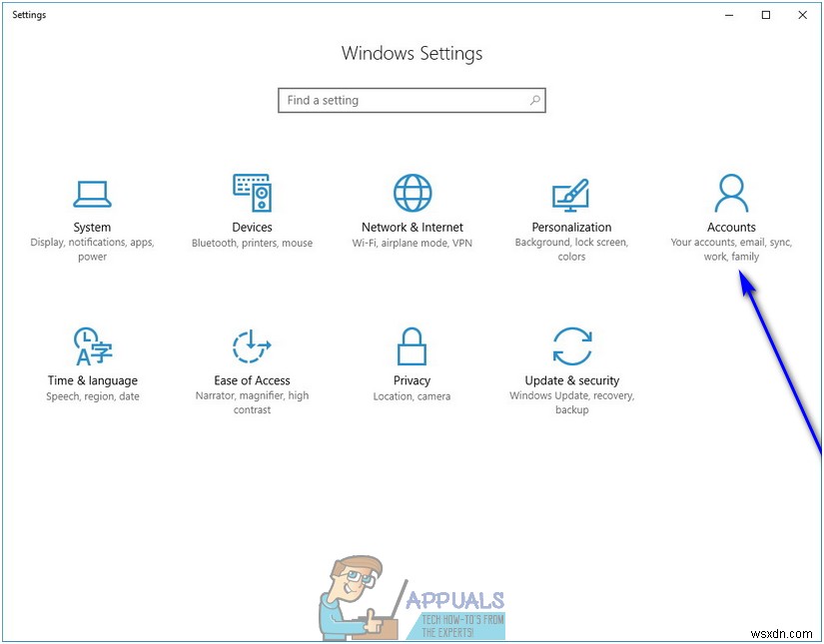Click 'Location, camera' description

pos(412,396)
